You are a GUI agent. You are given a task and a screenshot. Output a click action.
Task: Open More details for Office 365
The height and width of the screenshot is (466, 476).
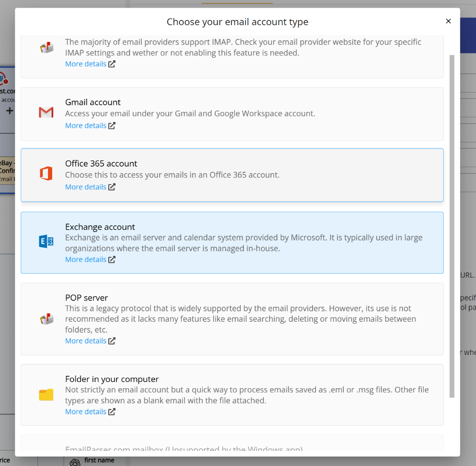pos(86,186)
